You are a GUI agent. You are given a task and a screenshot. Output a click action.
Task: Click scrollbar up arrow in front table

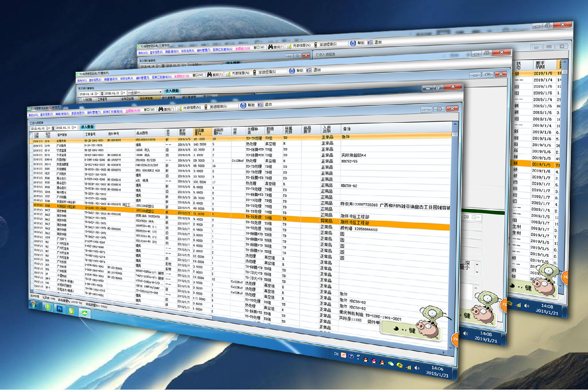tap(455, 125)
